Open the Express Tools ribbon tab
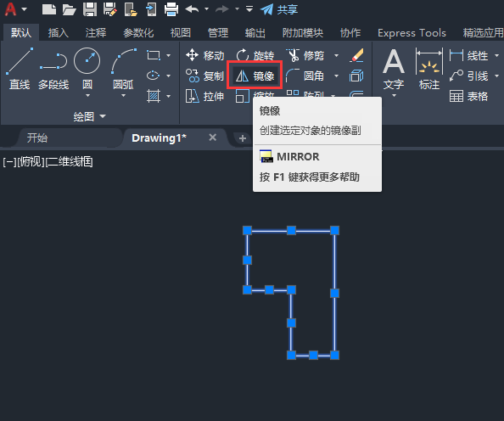 coord(412,32)
